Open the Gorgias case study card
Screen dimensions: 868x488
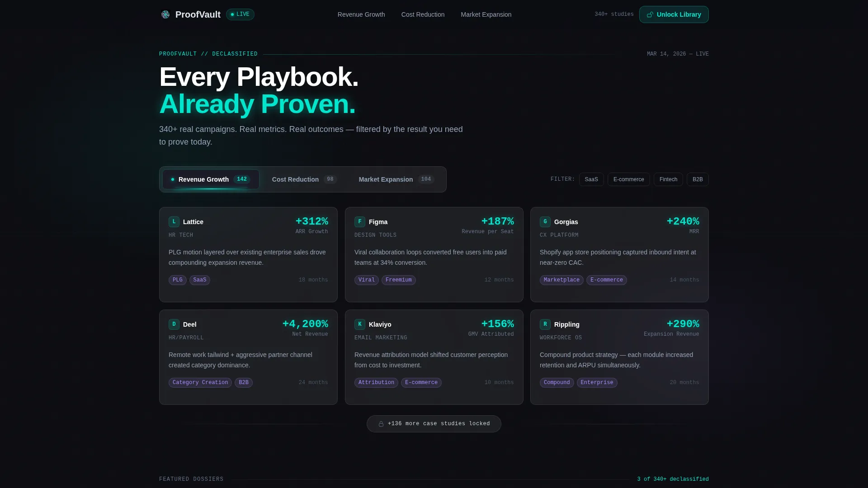coord(619,255)
